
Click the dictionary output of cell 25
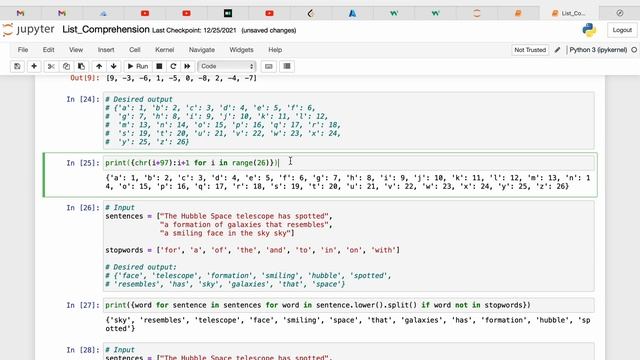(x=348, y=182)
